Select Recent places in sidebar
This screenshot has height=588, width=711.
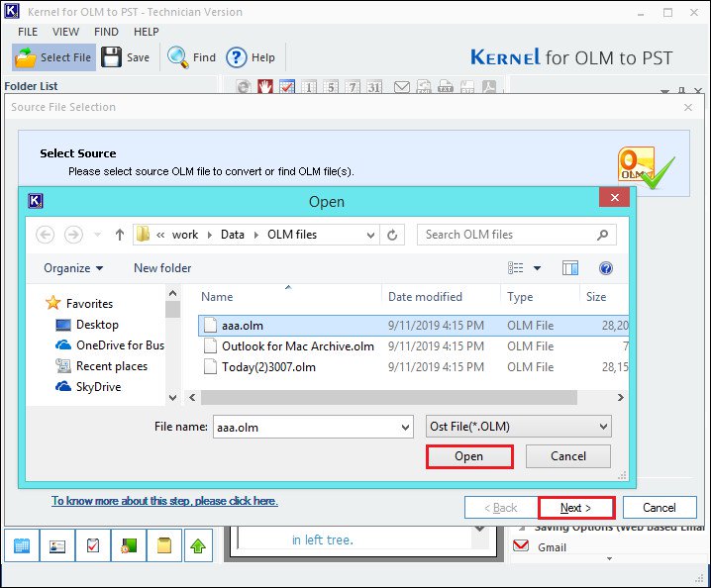click(102, 366)
